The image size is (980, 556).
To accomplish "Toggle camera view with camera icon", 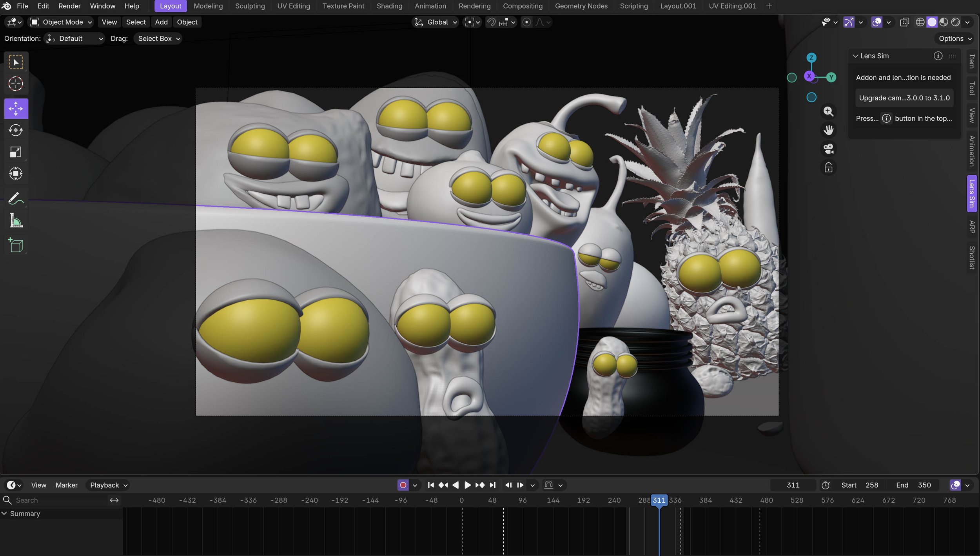I will pyautogui.click(x=828, y=149).
